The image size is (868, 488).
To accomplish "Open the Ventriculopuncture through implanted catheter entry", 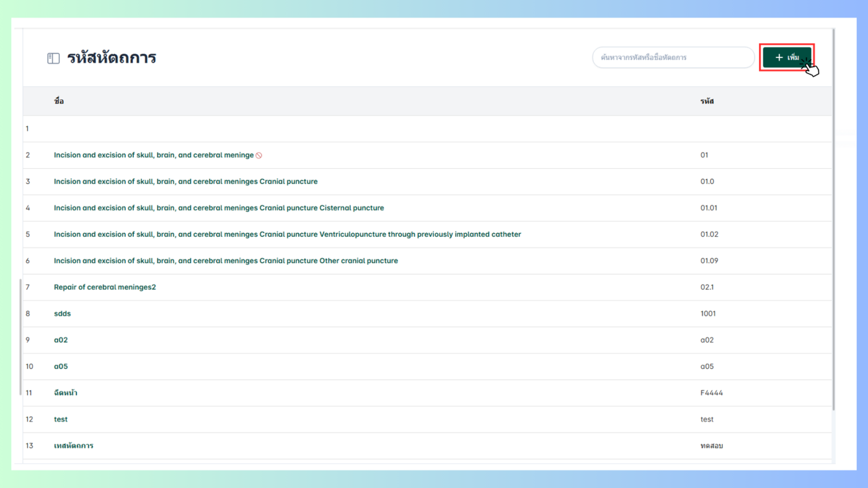I will coord(287,234).
